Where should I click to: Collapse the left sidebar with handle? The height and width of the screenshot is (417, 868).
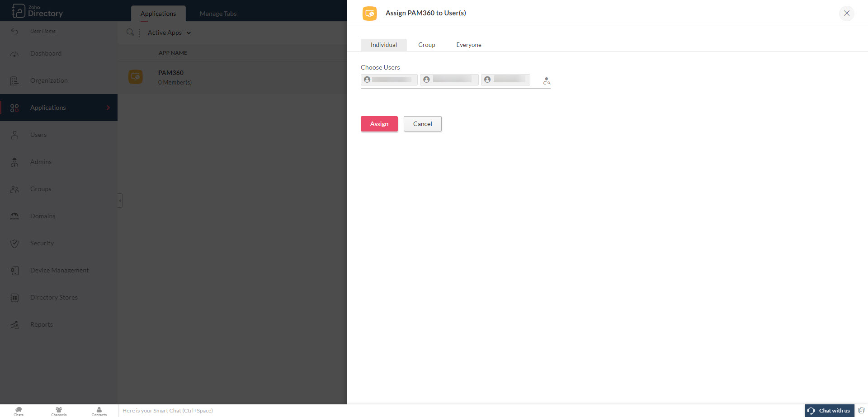(x=120, y=201)
